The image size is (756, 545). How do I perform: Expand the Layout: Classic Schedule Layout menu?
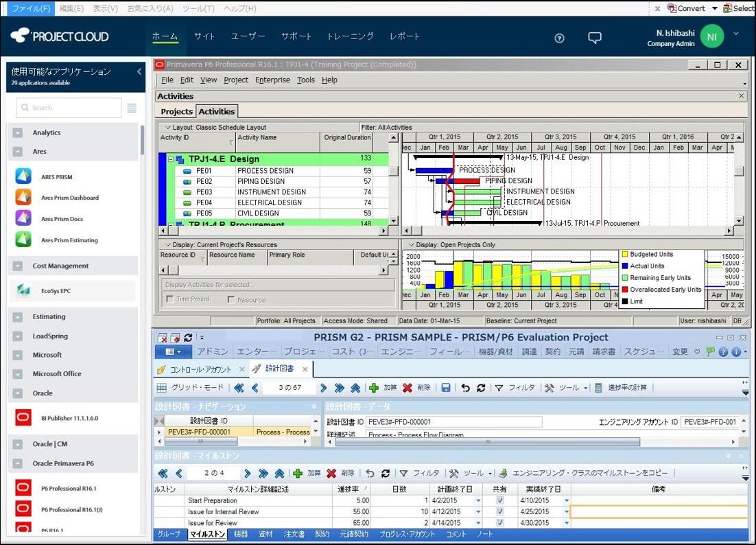pos(167,128)
